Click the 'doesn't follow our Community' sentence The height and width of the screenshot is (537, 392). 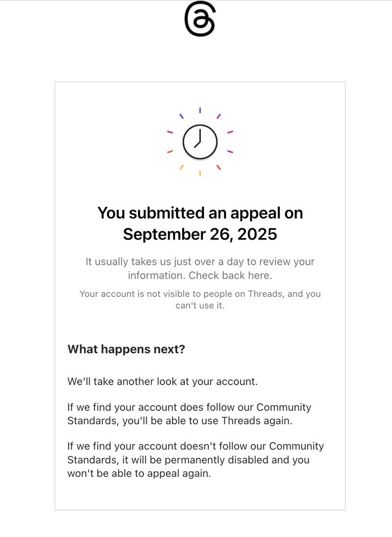pos(195,446)
